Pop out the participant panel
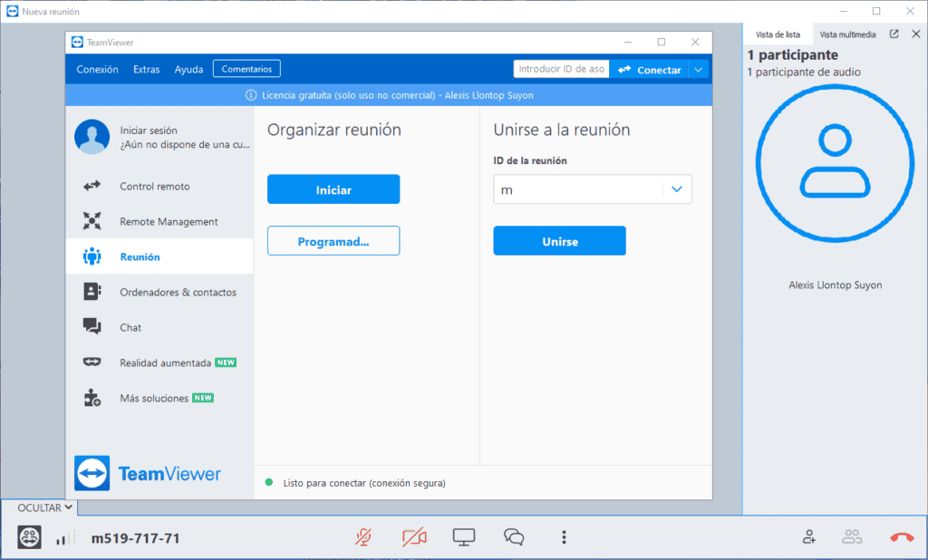Viewport: 928px width, 560px height. click(894, 34)
